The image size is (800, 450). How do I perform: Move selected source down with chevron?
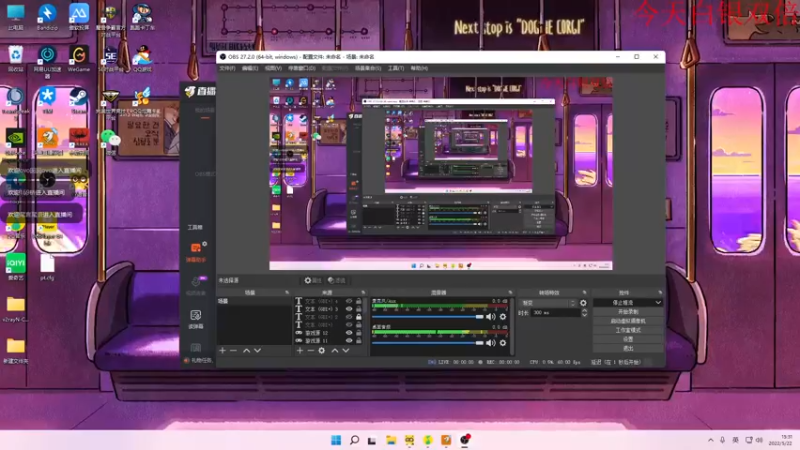pyautogui.click(x=345, y=351)
